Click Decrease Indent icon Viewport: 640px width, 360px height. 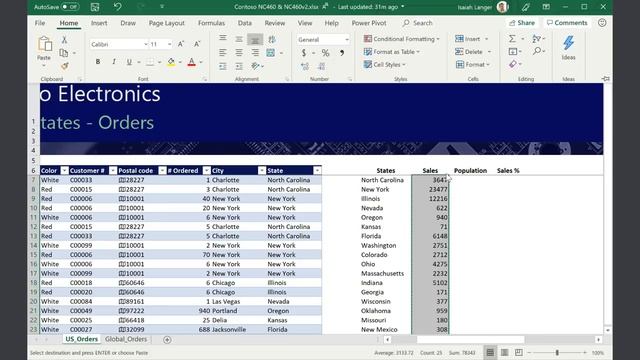click(x=223, y=66)
